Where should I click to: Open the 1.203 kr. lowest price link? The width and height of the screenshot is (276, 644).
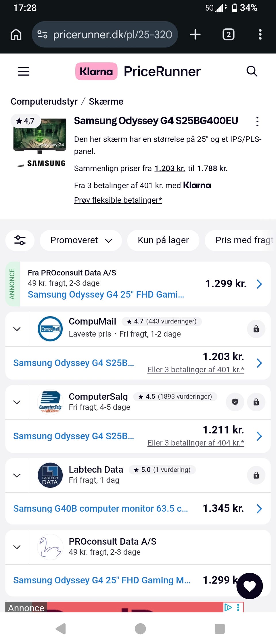[x=170, y=168]
